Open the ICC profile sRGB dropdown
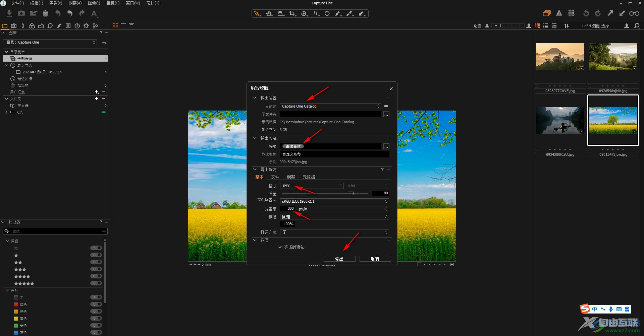Image resolution: width=644 pixels, height=336 pixels. tap(334, 201)
